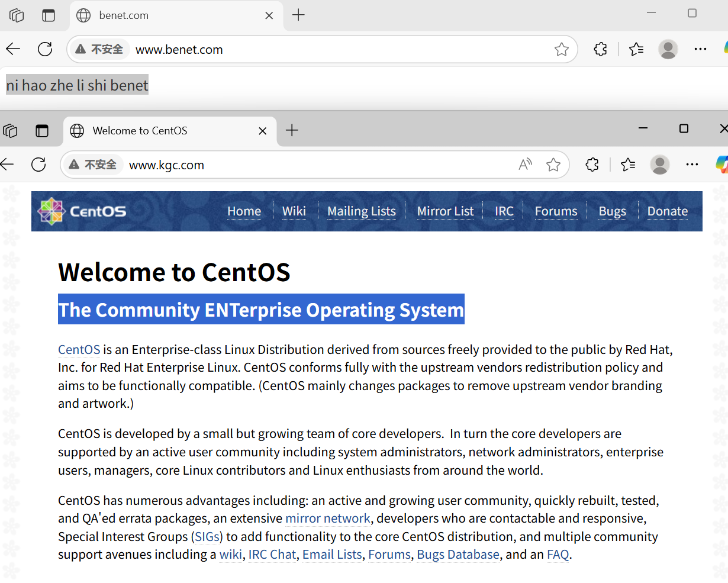Click highlighted Community ENTerprise Operating System heading
The height and width of the screenshot is (583, 728).
coord(261,310)
